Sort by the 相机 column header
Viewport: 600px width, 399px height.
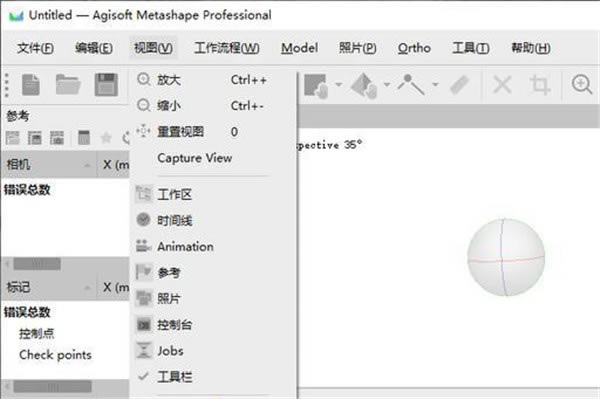tap(49, 165)
